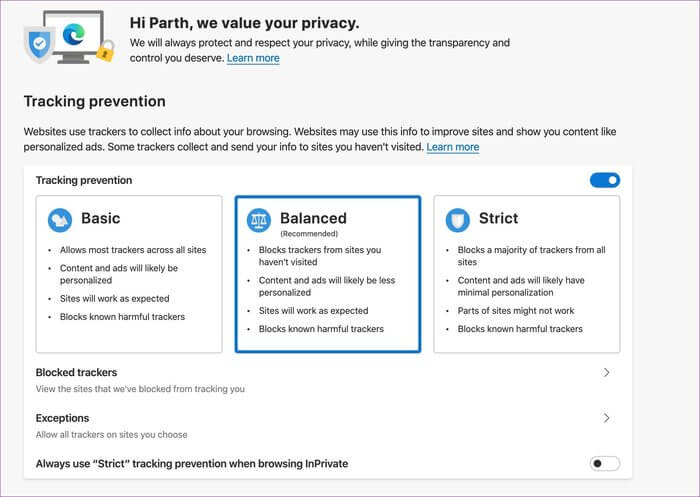Screen dimensions: 700x497
Task: Click the Tracking prevention section heading
Action: pyautogui.click(x=95, y=101)
